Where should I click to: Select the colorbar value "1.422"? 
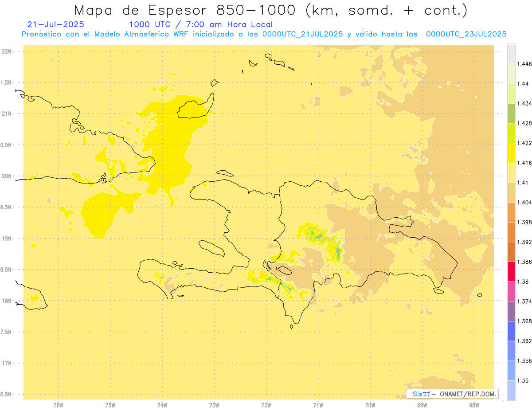(x=524, y=143)
